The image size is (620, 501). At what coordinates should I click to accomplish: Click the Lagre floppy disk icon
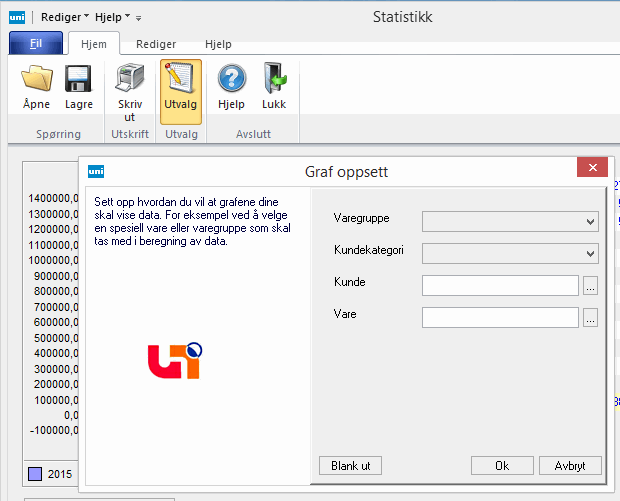79,79
